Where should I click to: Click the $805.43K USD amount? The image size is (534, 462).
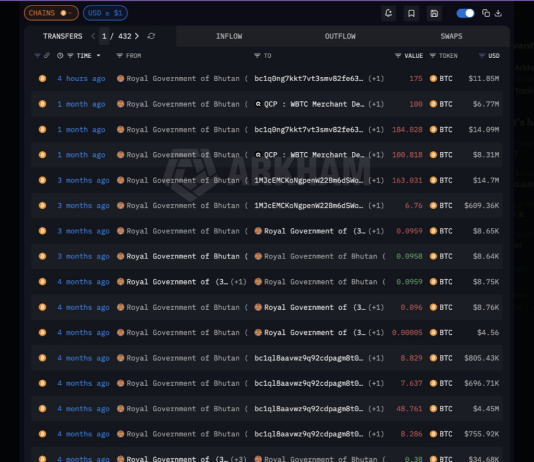482,358
